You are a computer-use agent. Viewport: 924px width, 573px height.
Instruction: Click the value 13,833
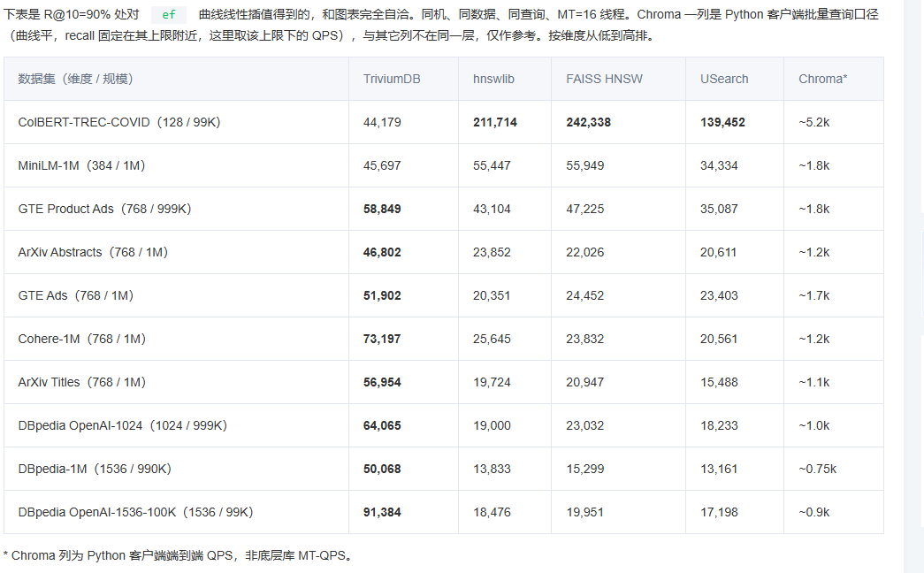pyautogui.click(x=492, y=469)
